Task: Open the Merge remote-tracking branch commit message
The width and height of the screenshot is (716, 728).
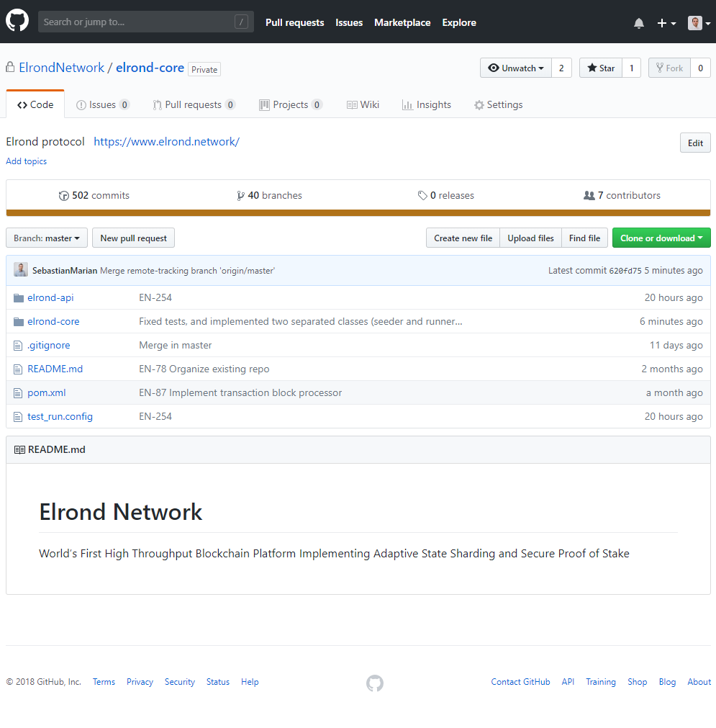Action: click(x=188, y=271)
